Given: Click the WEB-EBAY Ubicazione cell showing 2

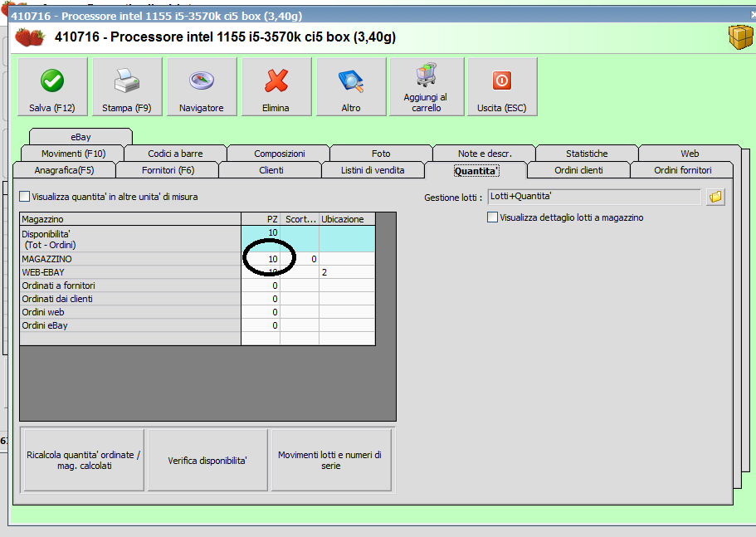Looking at the screenshot, I should (x=347, y=272).
